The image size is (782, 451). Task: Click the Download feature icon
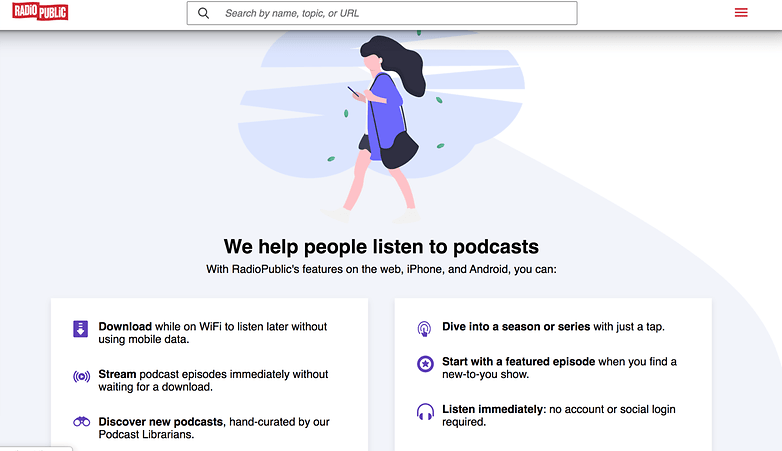point(81,329)
